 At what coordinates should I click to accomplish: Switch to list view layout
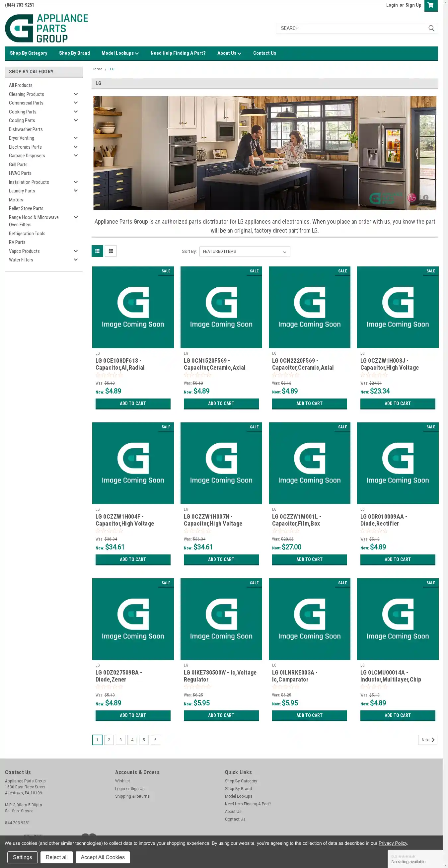111,251
